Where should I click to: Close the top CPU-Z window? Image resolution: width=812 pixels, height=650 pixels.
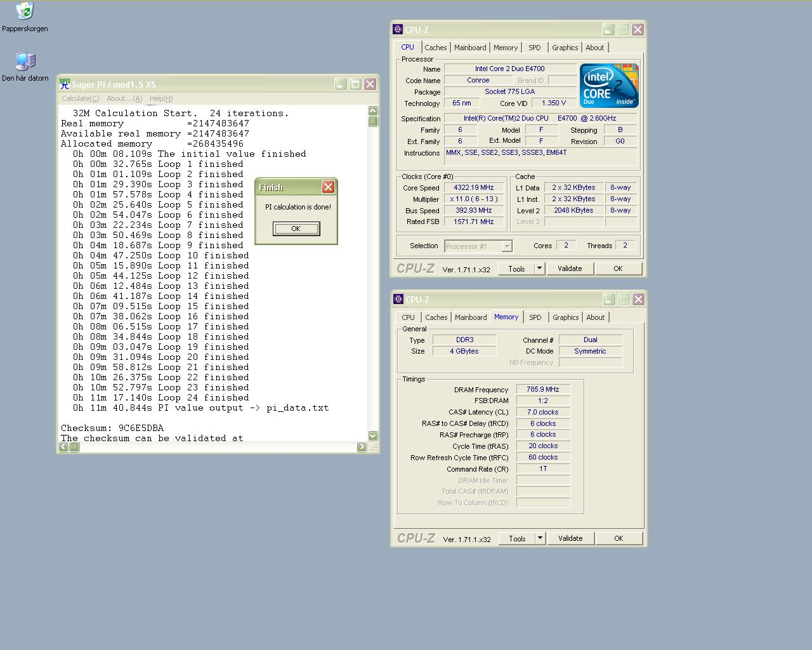(x=638, y=29)
